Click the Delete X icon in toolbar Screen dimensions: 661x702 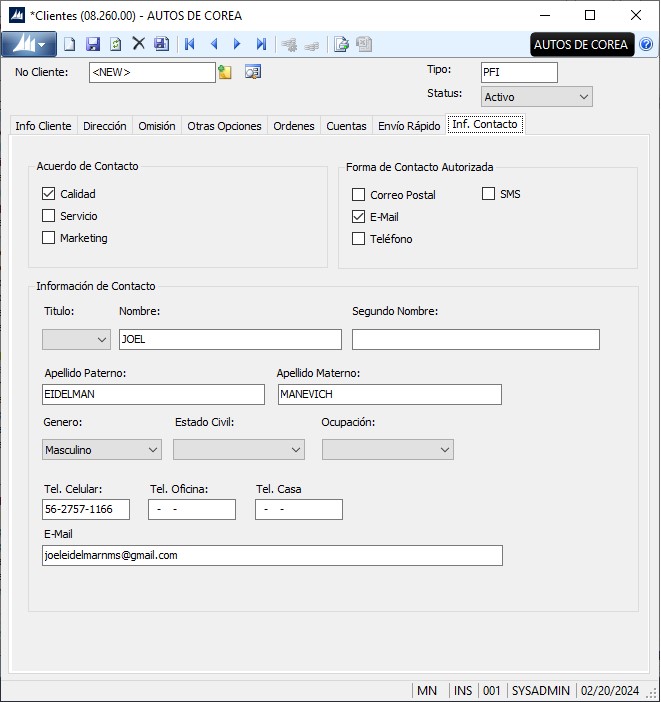coord(139,44)
